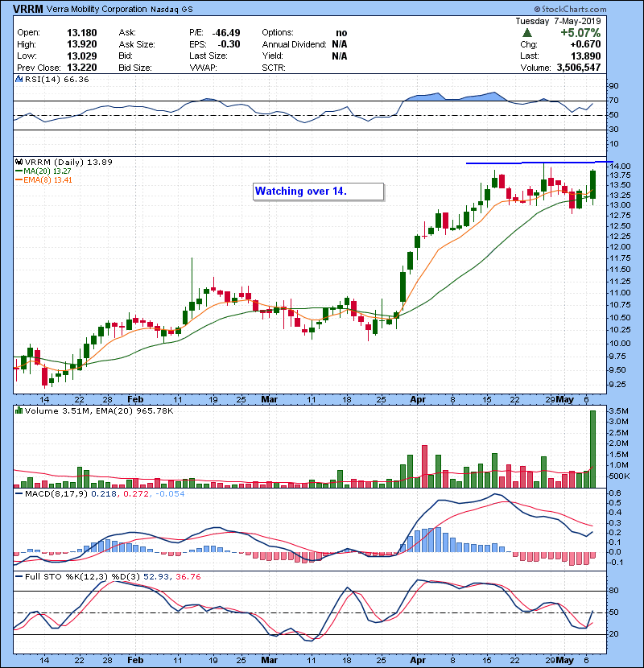Click the VWAP: field label
This screenshot has width=644, height=668.
click(204, 68)
